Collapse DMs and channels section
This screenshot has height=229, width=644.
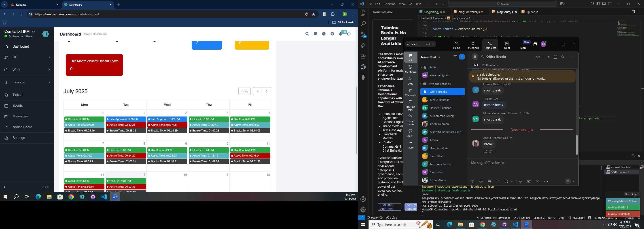421,84
